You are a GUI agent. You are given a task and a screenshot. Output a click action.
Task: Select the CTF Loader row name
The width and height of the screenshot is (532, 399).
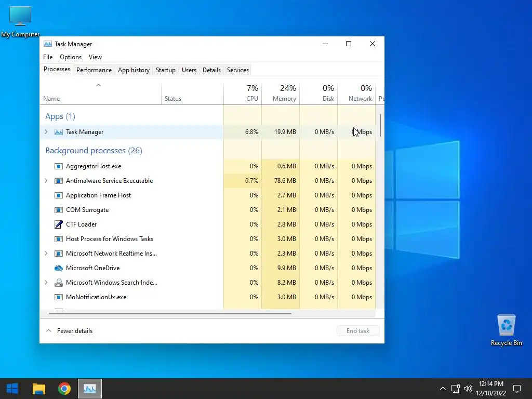pos(82,224)
